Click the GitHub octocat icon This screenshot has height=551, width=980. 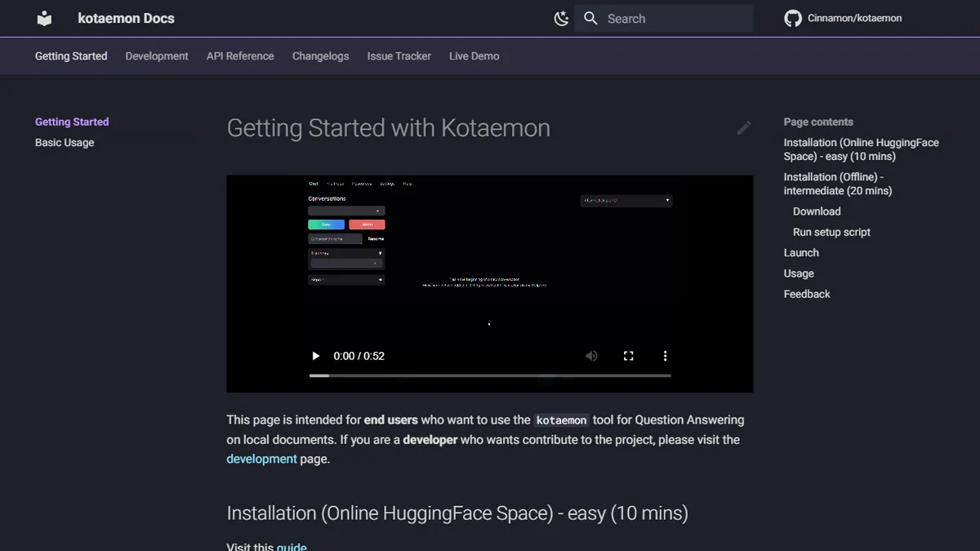tap(793, 18)
